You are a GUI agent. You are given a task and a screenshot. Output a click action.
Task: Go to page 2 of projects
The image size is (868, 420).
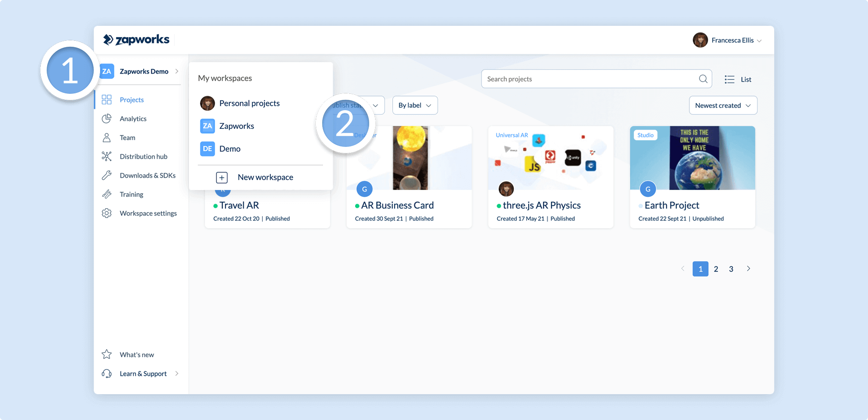tap(716, 269)
